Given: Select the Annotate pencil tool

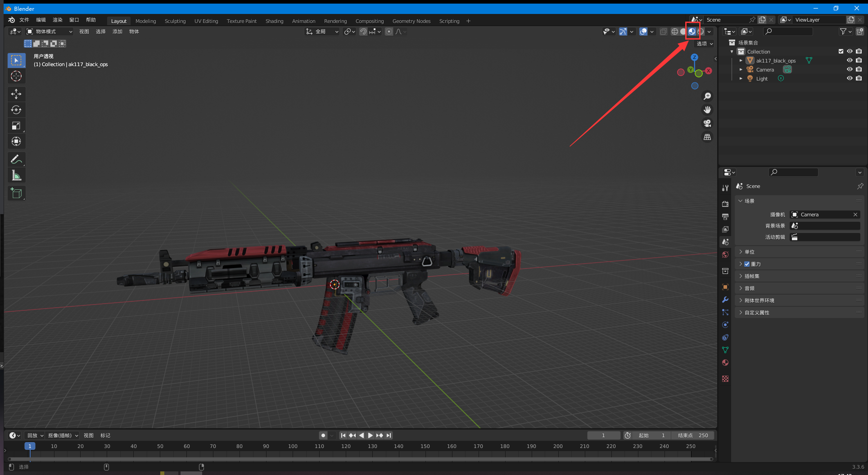Looking at the screenshot, I should (x=16, y=159).
